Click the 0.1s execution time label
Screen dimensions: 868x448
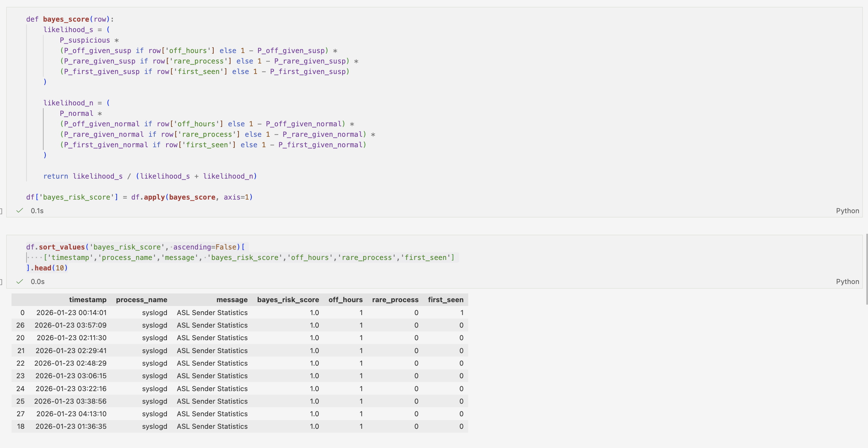pos(37,211)
